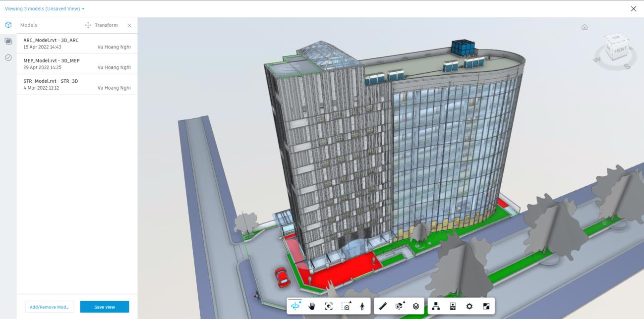Click the Fit to view icon
644x319 pixels.
(329, 306)
